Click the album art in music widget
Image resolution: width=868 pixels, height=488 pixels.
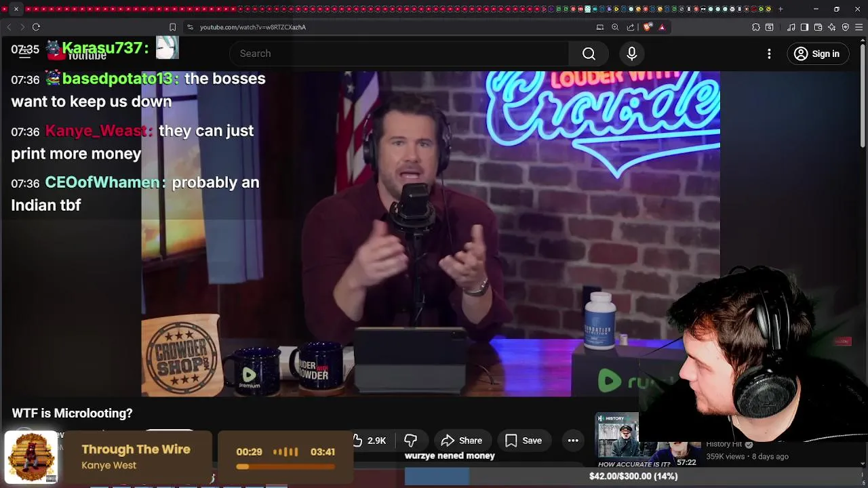pos(31,457)
